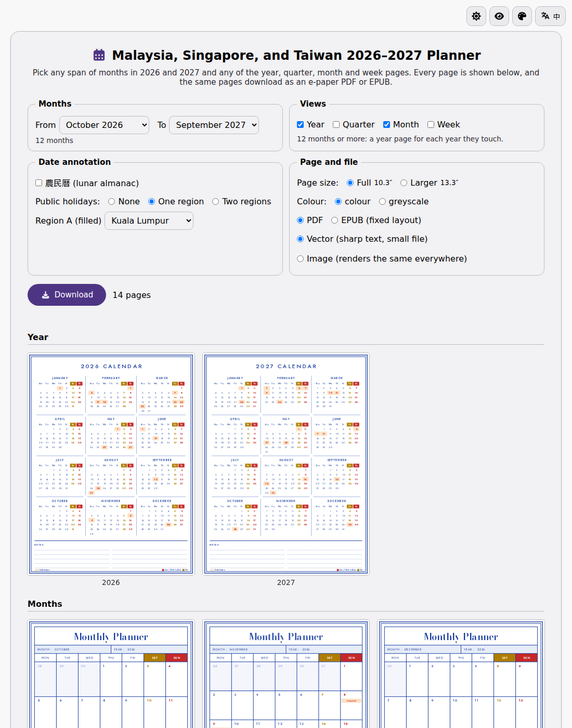Choose EPUB (fixed layout) format
The image size is (572, 728).
[x=335, y=220]
